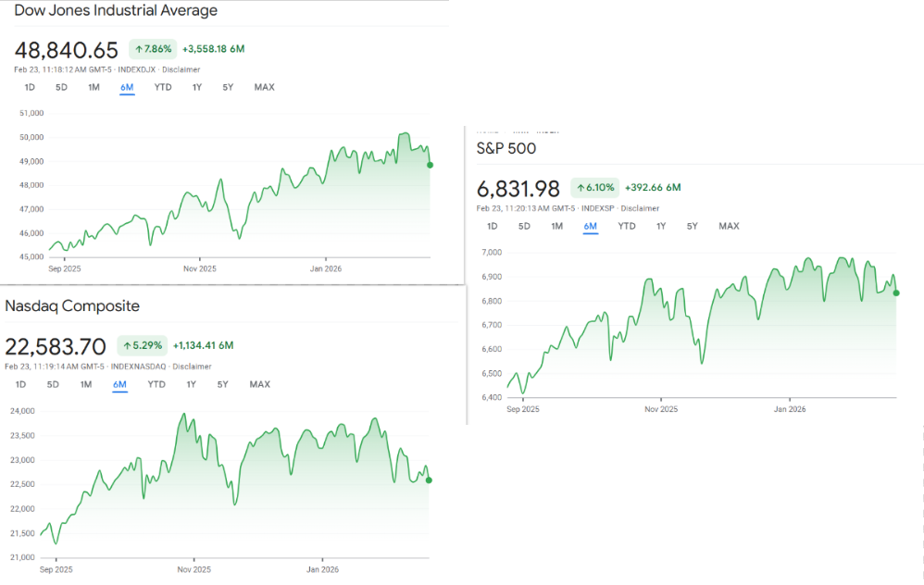The width and height of the screenshot is (924, 585).
Task: Click the up-arrow 6.10% badge for S&P 500
Action: [594, 188]
